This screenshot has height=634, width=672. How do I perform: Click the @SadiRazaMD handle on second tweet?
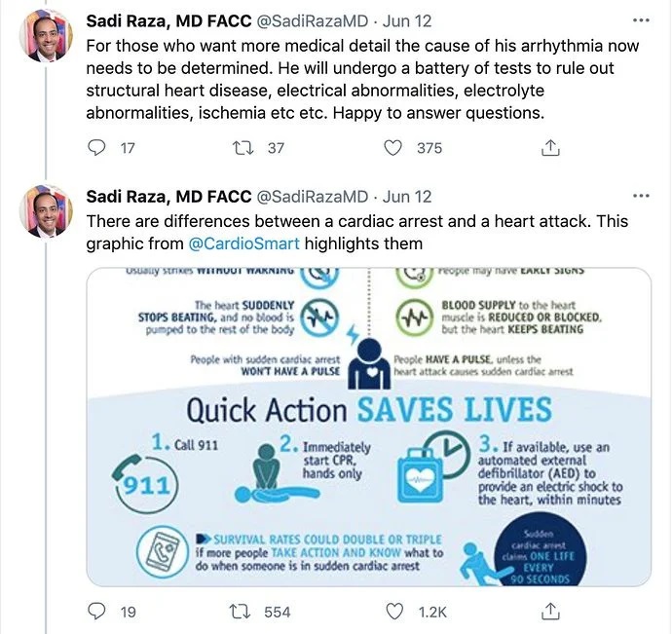coord(312,197)
